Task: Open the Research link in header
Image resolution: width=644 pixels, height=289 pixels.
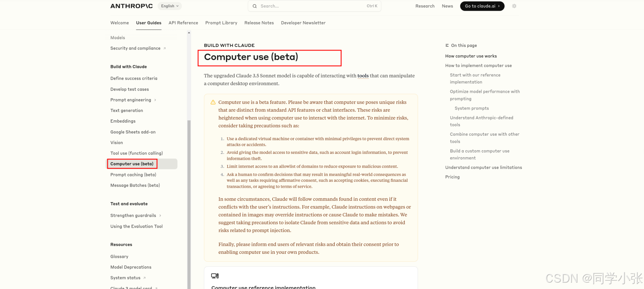Action: click(425, 6)
